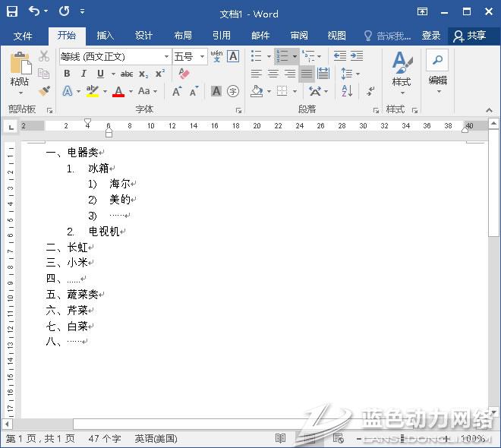Click the center align paragraph icon

pyautogui.click(x=273, y=74)
